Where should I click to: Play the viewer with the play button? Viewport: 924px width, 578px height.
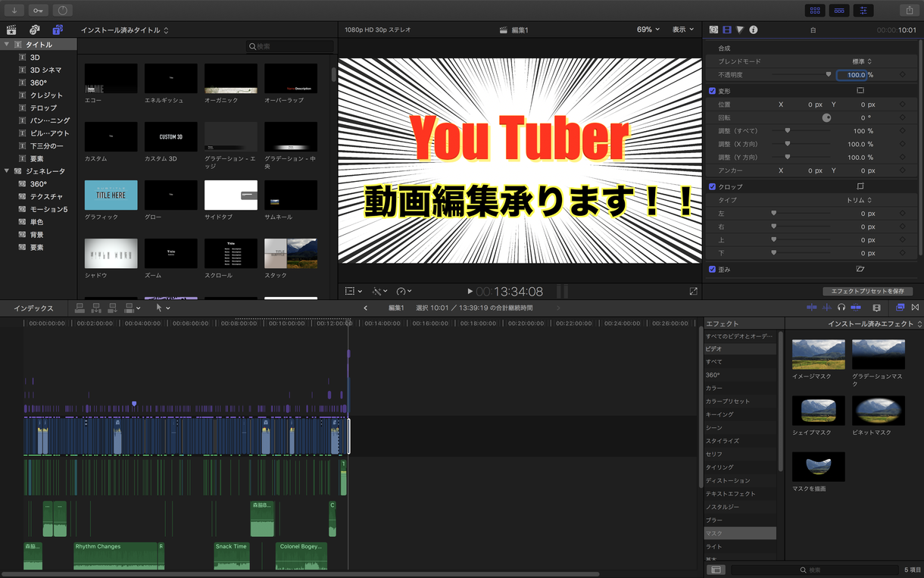pyautogui.click(x=470, y=292)
